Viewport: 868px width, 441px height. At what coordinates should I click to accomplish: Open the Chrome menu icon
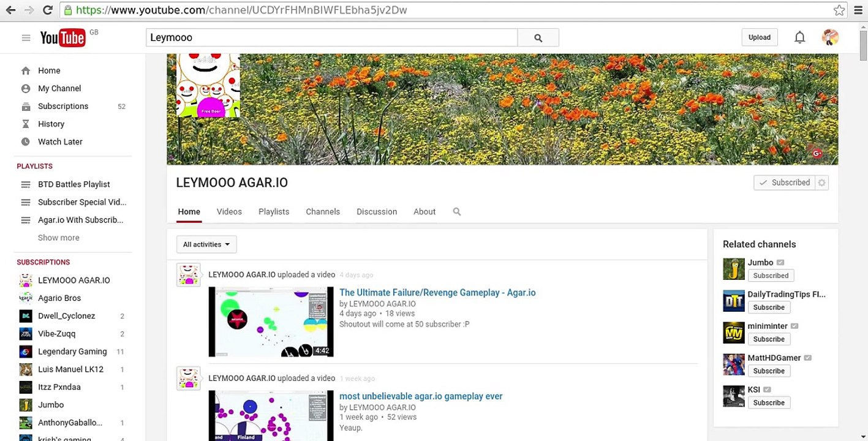[858, 10]
